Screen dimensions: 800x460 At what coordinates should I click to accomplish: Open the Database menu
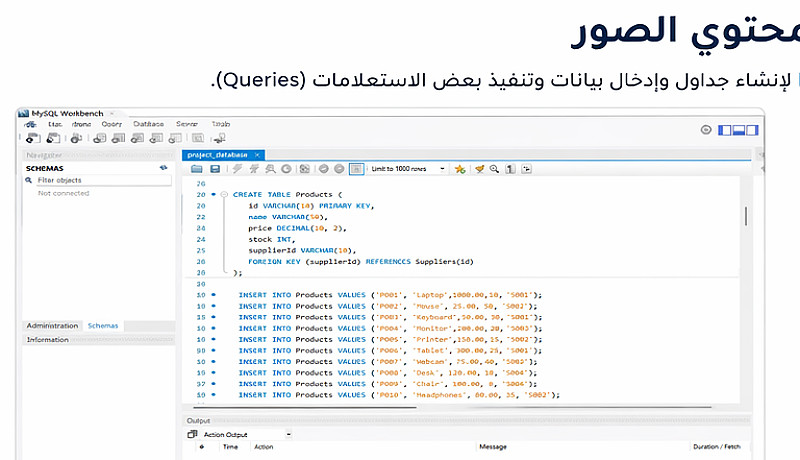click(148, 124)
